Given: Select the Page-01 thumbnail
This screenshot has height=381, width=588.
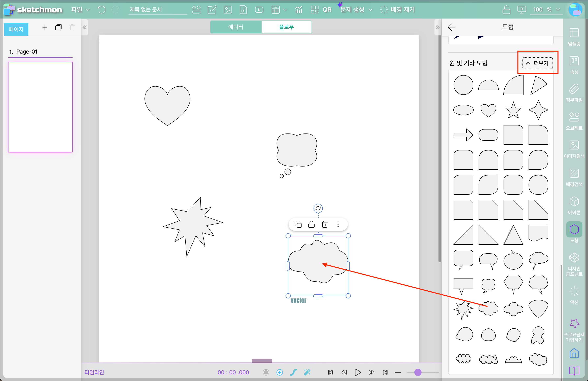Looking at the screenshot, I should coord(40,107).
